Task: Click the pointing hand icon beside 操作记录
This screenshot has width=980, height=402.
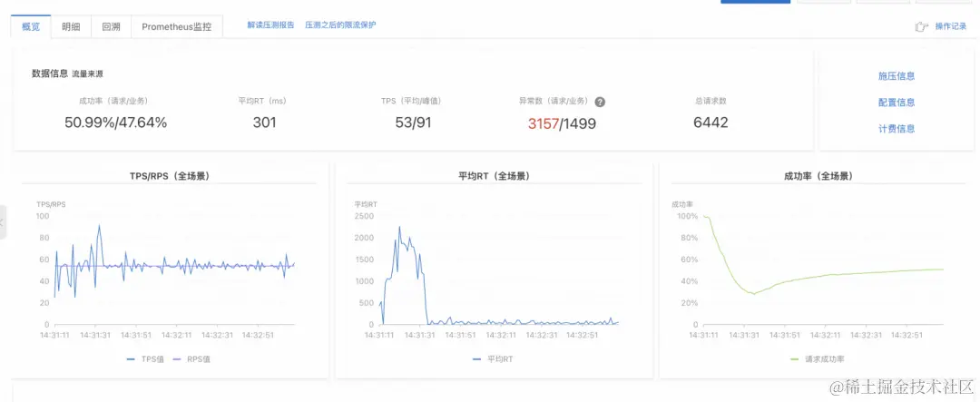Action: pos(921,26)
